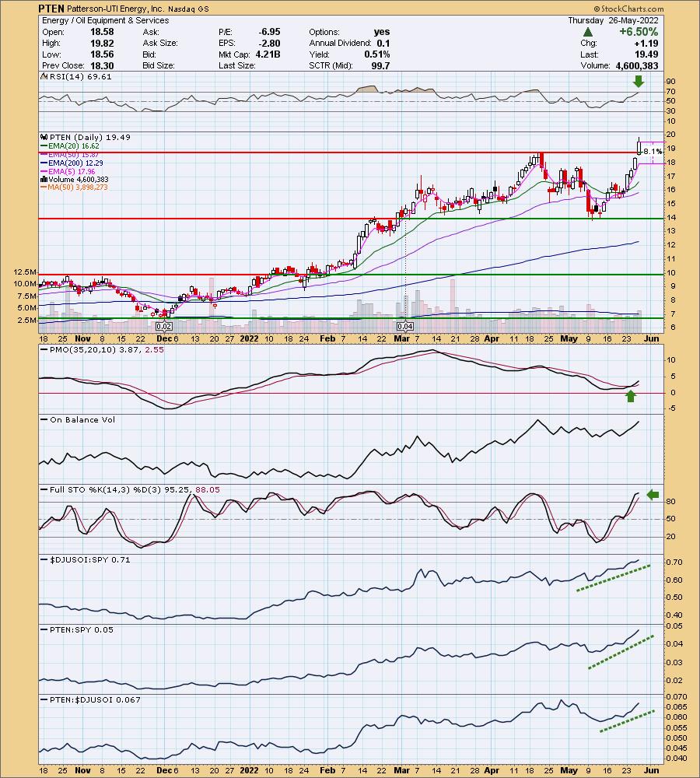Click the $DJUSOI:SPY 0.71 ratio label

pos(89,559)
